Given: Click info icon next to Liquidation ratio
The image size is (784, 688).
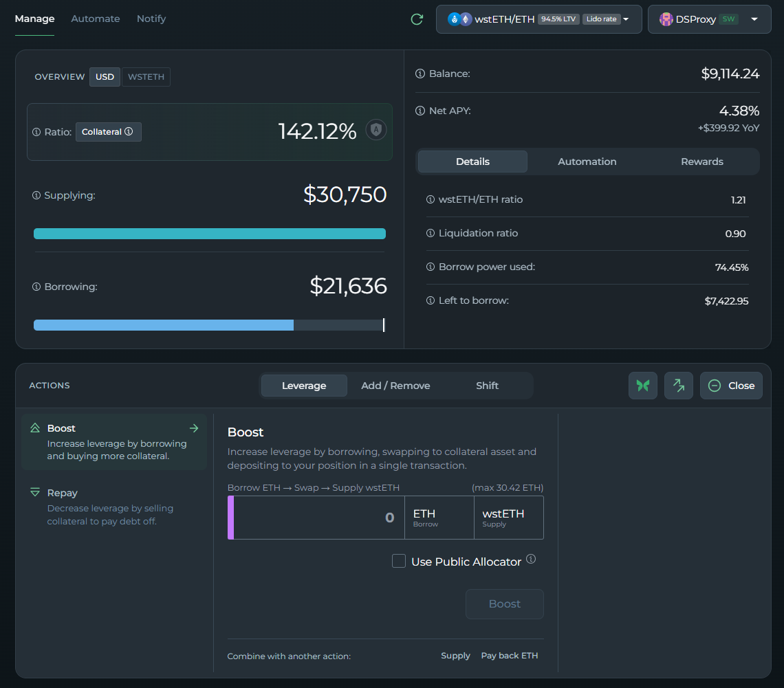Looking at the screenshot, I should pos(431,234).
